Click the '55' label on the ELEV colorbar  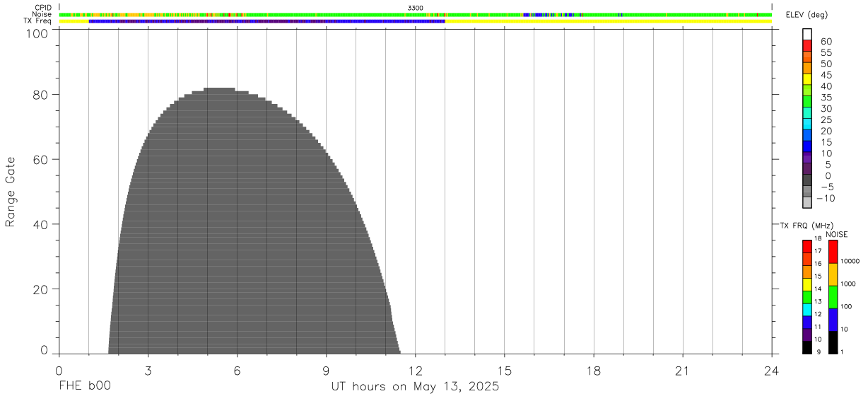826,53
